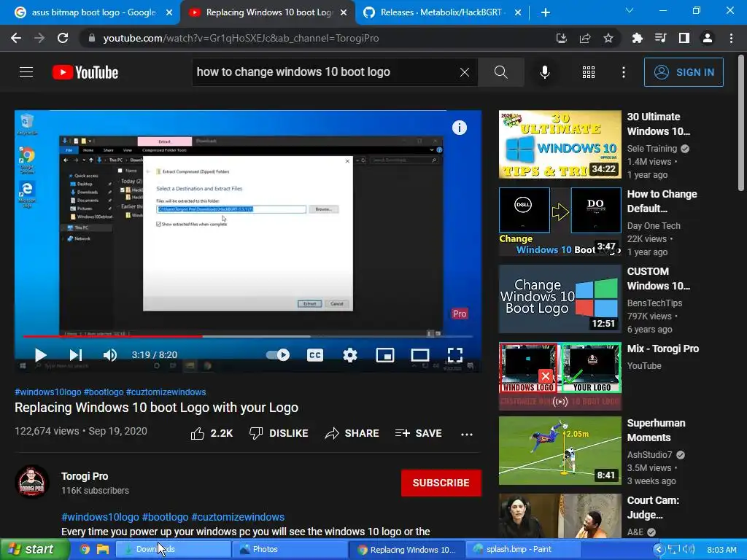Open YouTube apps grid
Viewport: 747px width, 560px height.
[589, 72]
